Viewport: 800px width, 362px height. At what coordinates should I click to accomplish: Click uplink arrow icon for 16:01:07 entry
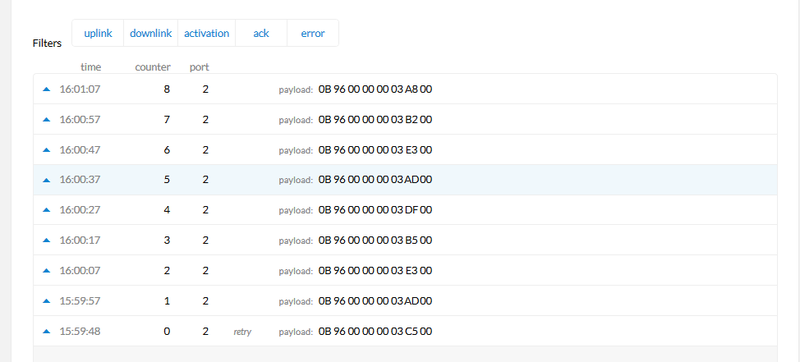click(x=46, y=89)
